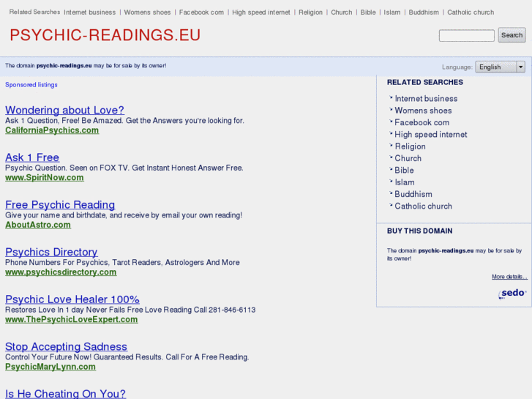Open top bar Islam link

pyautogui.click(x=392, y=12)
